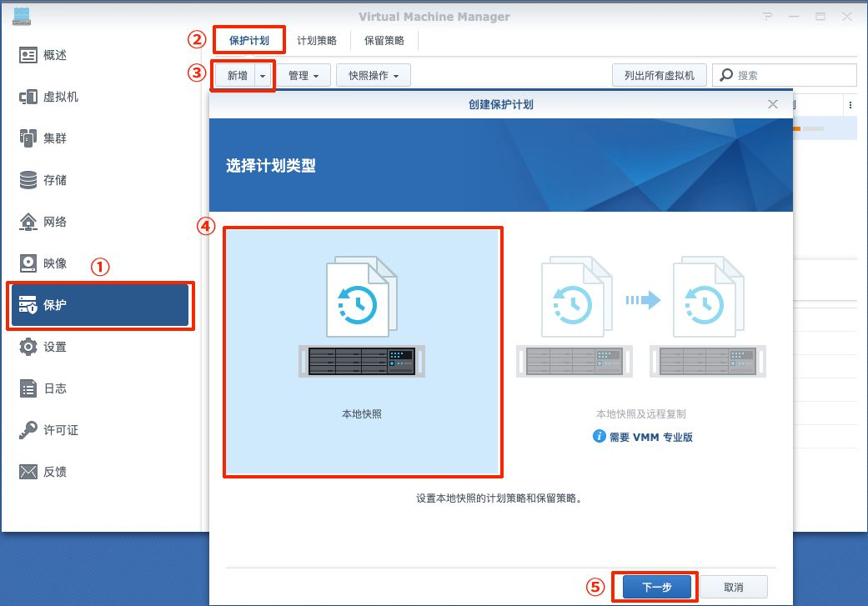Click the 选择计划类型 heading
The height and width of the screenshot is (606, 868).
pos(271,166)
